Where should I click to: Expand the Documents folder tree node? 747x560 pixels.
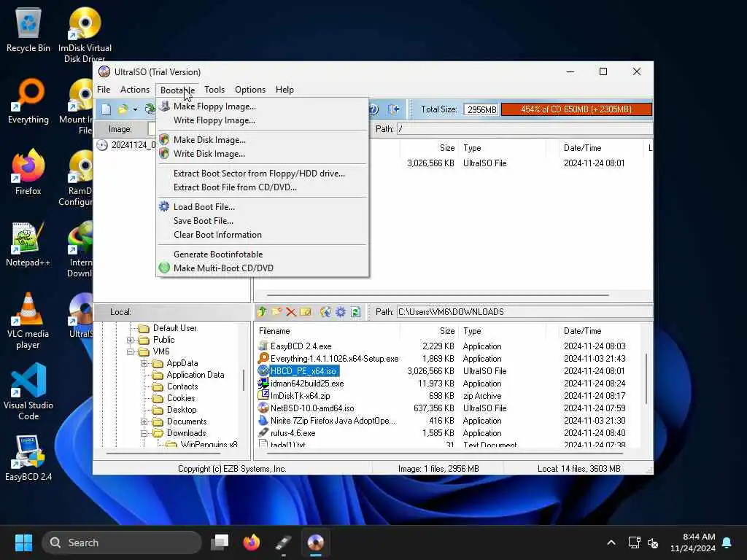click(x=144, y=422)
